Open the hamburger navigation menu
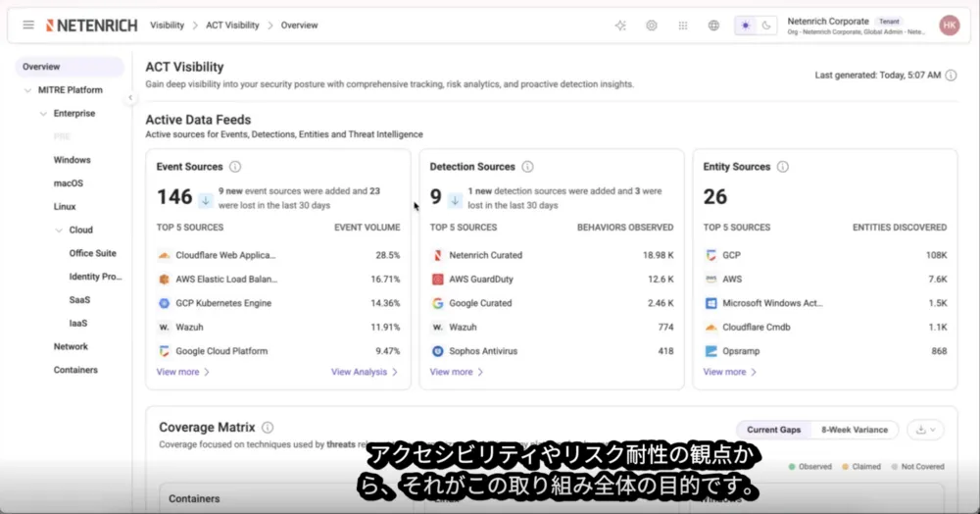This screenshot has height=514, width=980. tap(28, 25)
